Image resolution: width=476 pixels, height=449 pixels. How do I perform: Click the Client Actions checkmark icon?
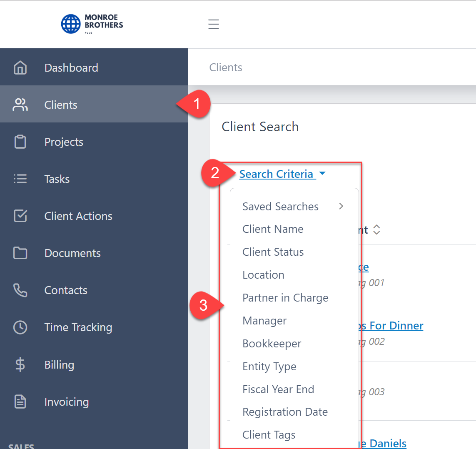click(20, 216)
